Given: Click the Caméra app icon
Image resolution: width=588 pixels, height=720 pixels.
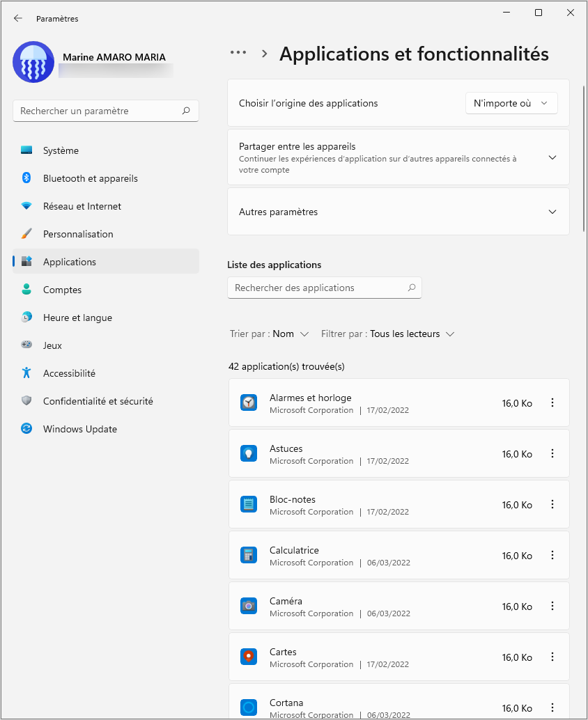Looking at the screenshot, I should pos(249,606).
